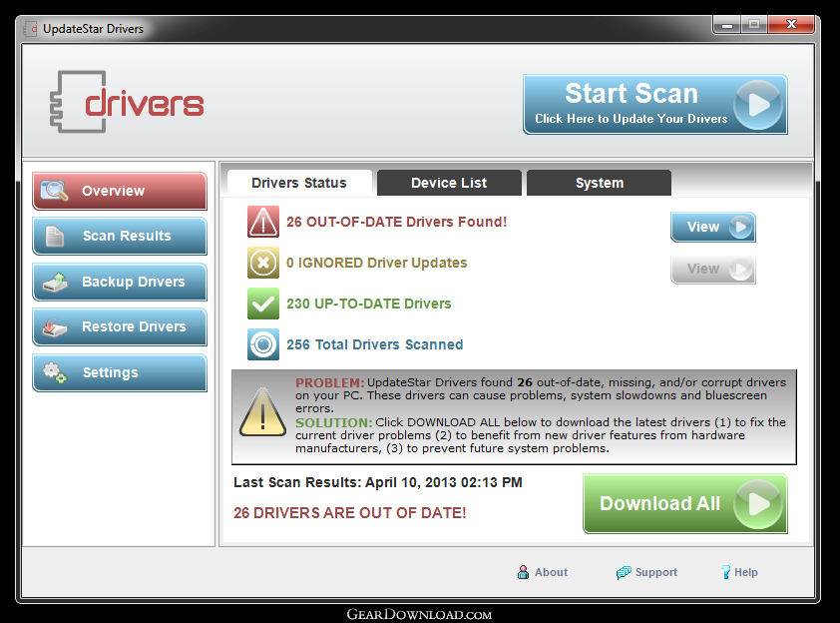Open Scan Results in sidebar

coord(120,237)
